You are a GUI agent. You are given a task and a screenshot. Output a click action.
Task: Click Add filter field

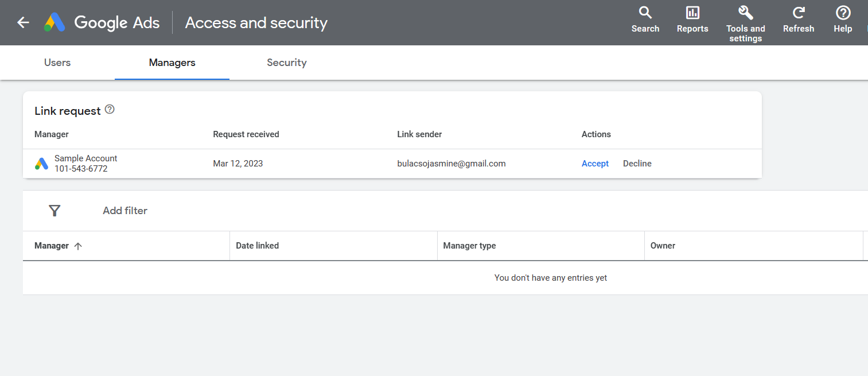(125, 211)
